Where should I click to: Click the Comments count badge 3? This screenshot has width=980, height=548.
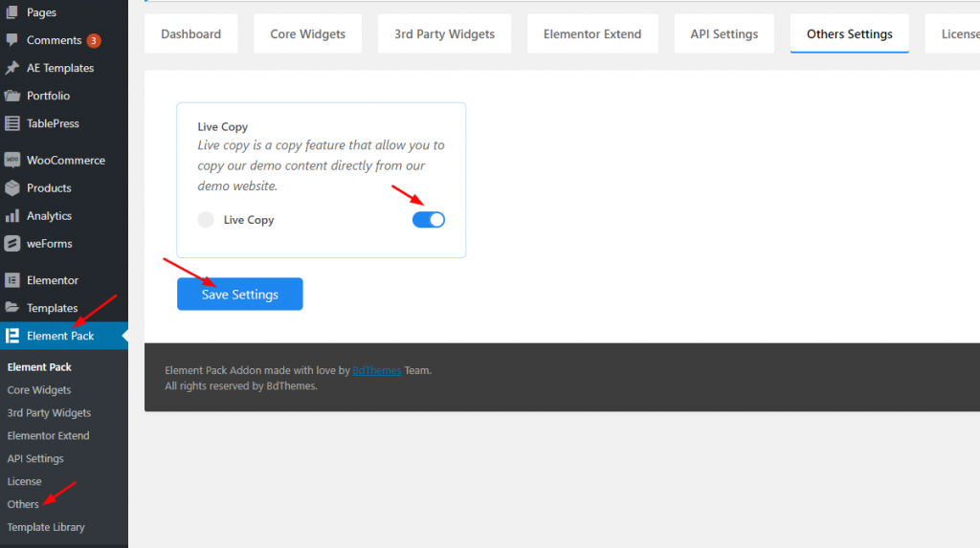[x=94, y=40]
